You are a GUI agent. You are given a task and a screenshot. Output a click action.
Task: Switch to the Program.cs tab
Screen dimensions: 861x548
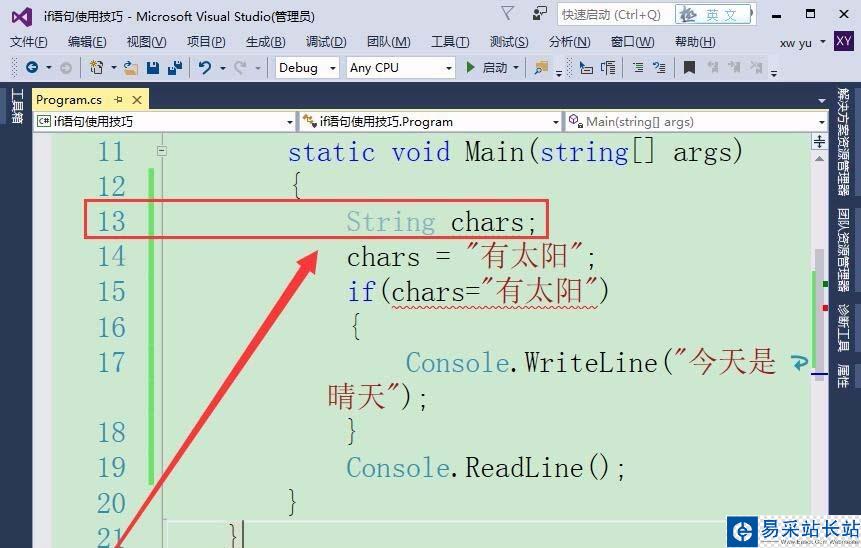pyautogui.click(x=69, y=99)
